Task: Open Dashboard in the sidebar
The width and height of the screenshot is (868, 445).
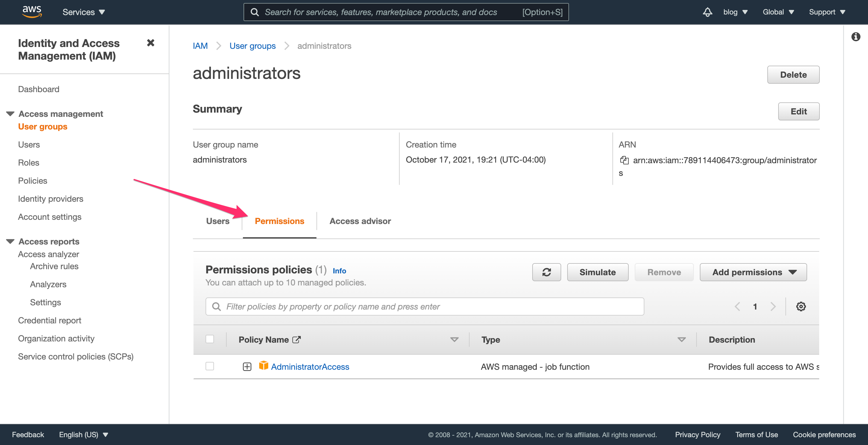Action: point(39,89)
